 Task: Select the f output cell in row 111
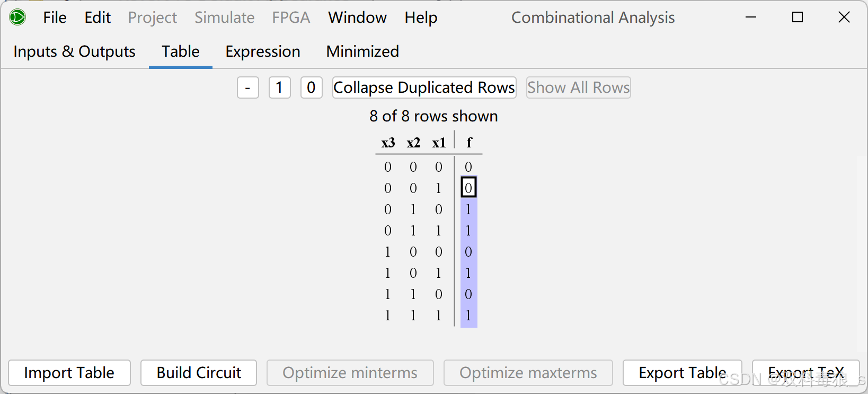click(x=468, y=316)
